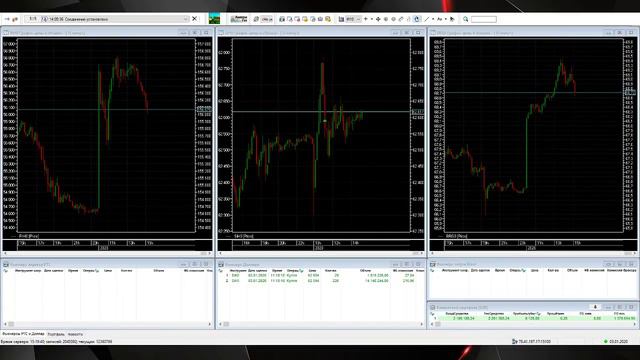Open the Портфель tab
640x360 pixels.
56,334
